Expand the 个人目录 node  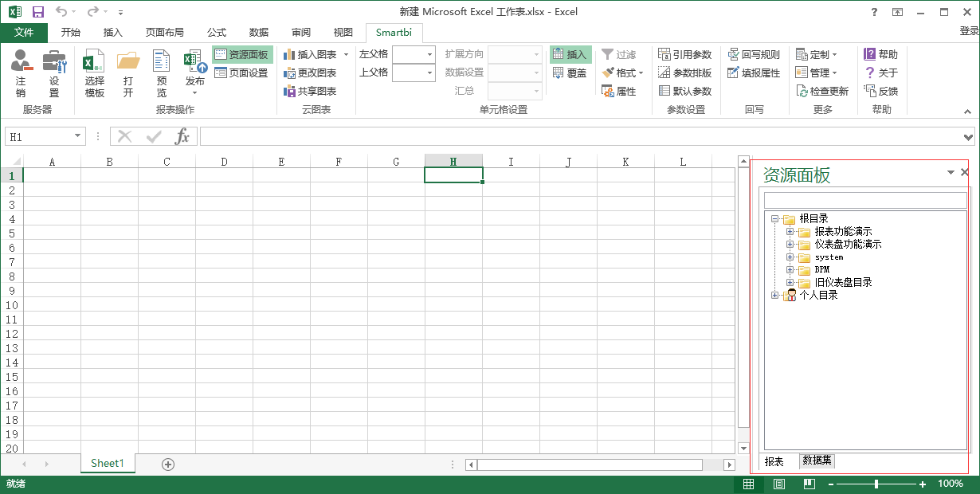(774, 295)
